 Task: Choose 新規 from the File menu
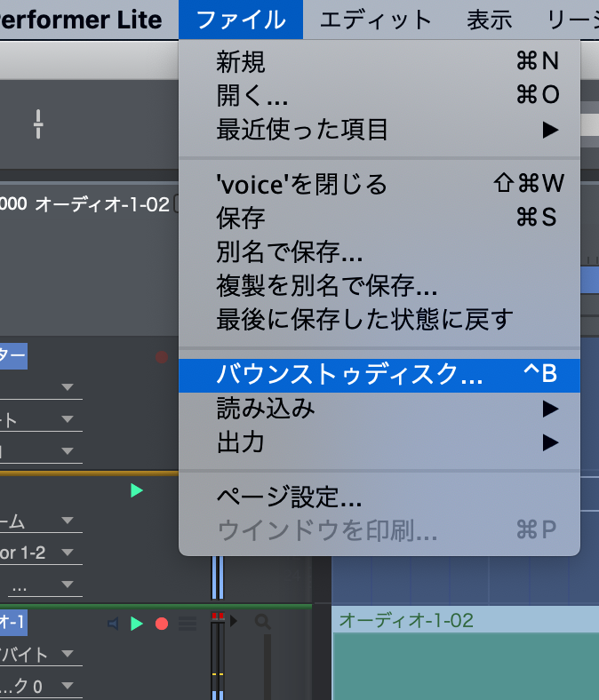click(379, 60)
